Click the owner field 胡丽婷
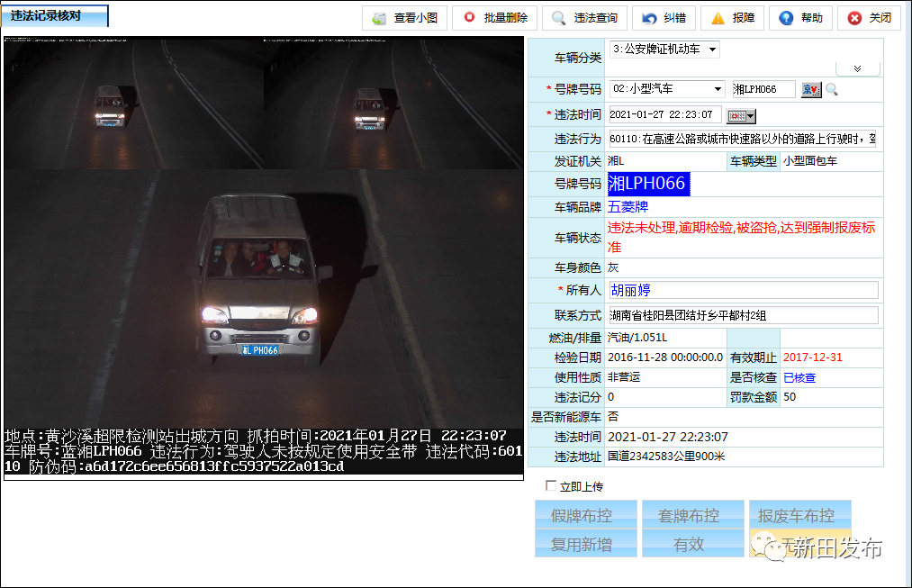Viewport: 912px width, 588px height. (744, 290)
